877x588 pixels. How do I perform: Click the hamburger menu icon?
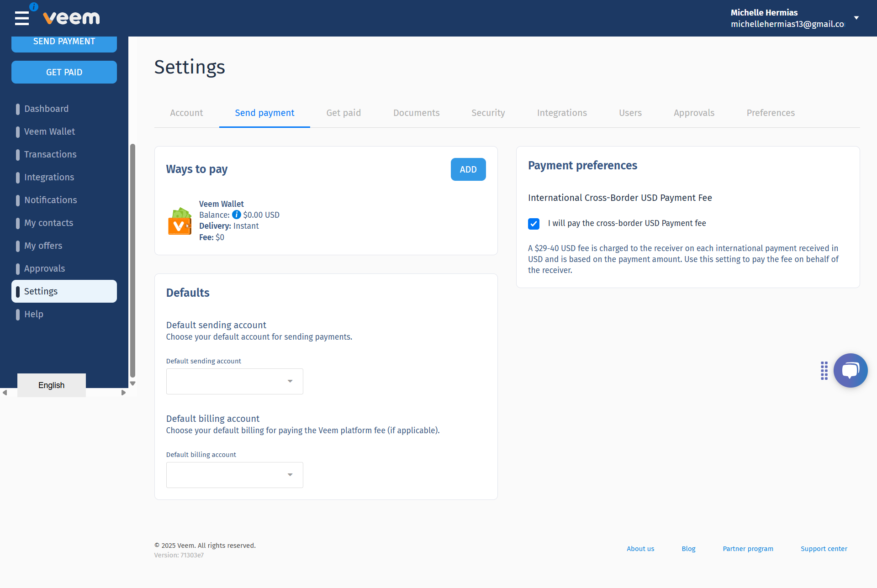point(21,18)
